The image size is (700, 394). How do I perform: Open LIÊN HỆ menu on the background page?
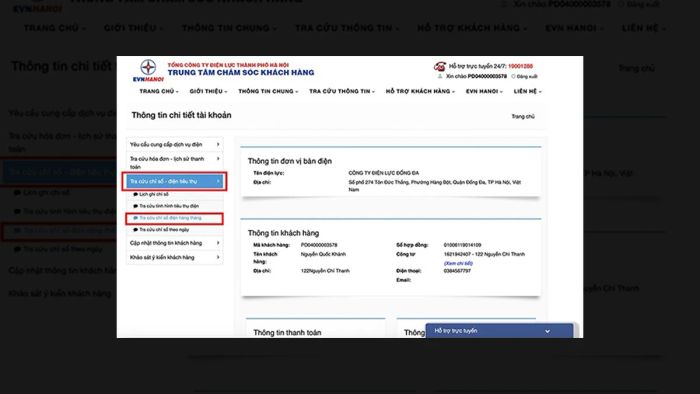pyautogui.click(x=643, y=28)
